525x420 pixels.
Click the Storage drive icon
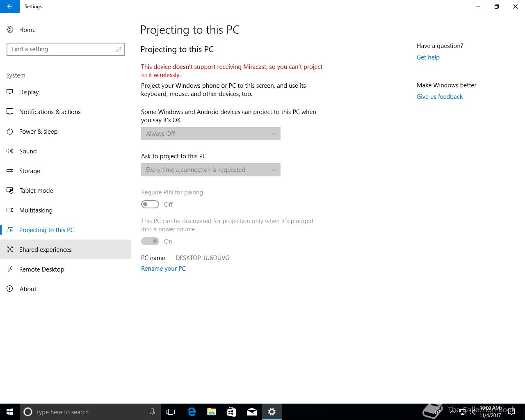pos(10,171)
